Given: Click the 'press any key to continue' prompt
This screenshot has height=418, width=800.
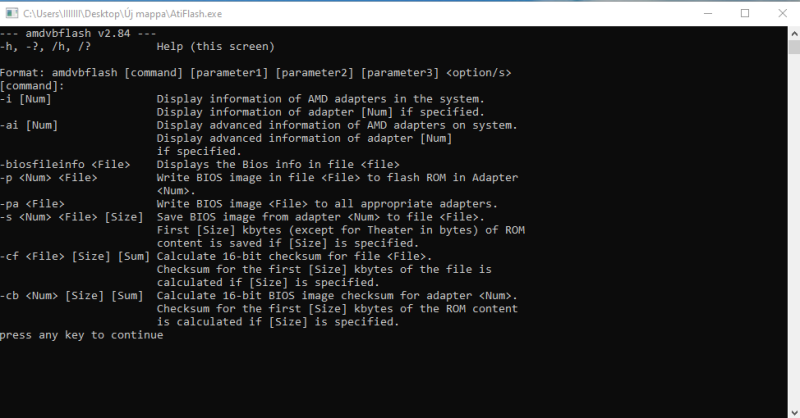Looking at the screenshot, I should (82, 335).
